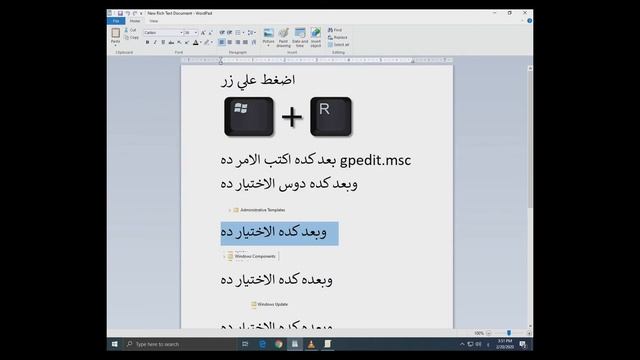640x360 pixels.
Task: Open Microsoft Edge from taskbar
Action: point(262,344)
